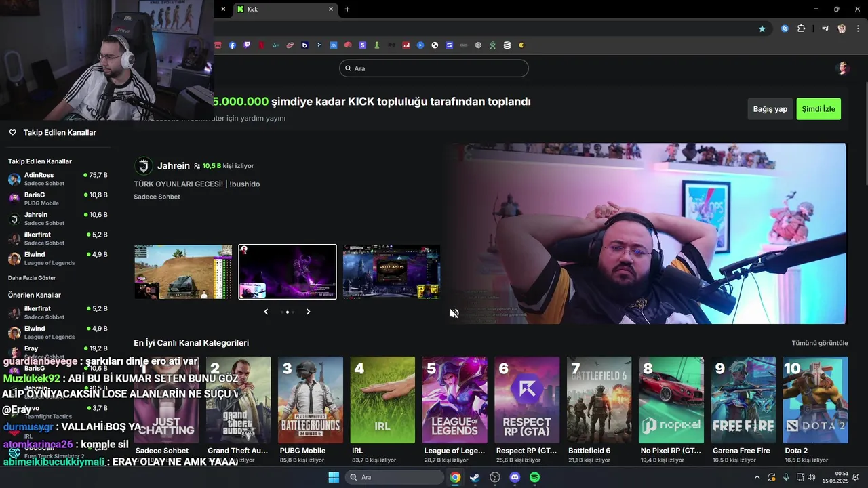The height and width of the screenshot is (488, 868).
Task: Open the Chrome extensions puzzle icon
Action: pos(802,28)
